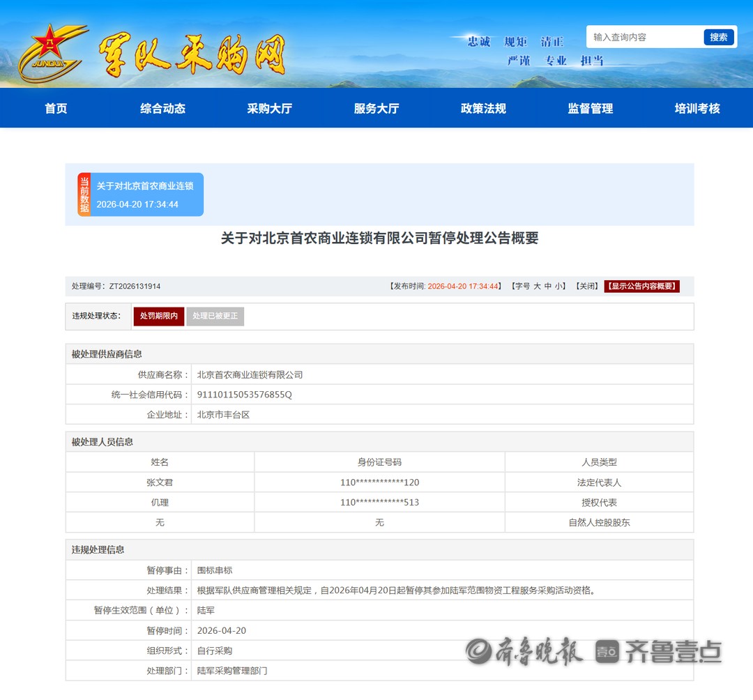Select the 关于对北京首农商业连锁 data tab

(146, 195)
